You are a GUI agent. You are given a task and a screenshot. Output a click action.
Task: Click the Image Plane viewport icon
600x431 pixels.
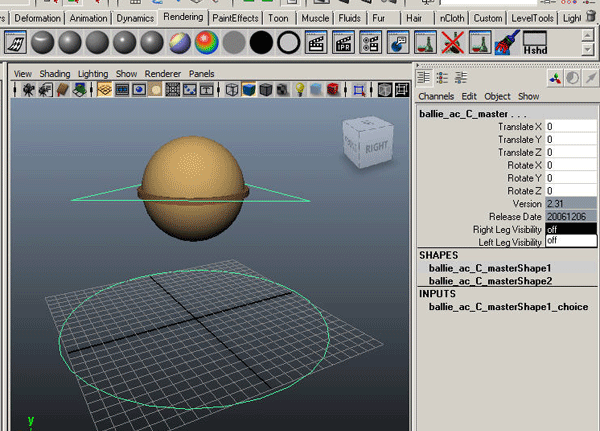coord(79,90)
